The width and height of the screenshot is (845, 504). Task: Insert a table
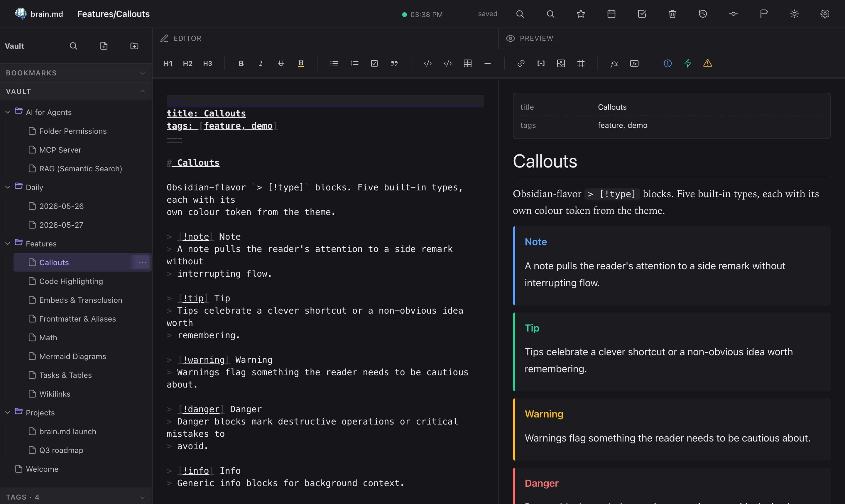point(468,63)
